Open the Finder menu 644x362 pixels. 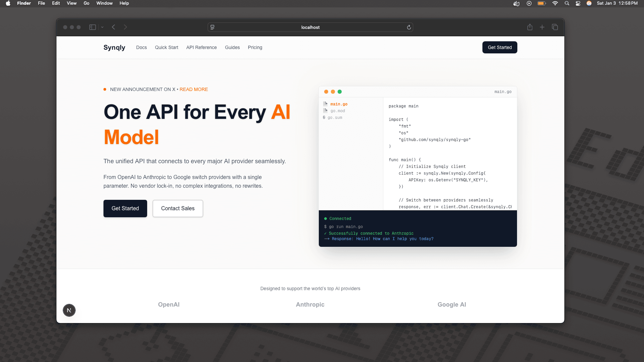(x=24, y=3)
